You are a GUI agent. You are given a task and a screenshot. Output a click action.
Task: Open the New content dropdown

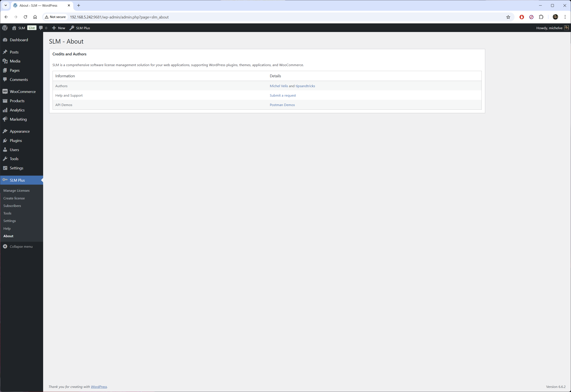pos(59,28)
